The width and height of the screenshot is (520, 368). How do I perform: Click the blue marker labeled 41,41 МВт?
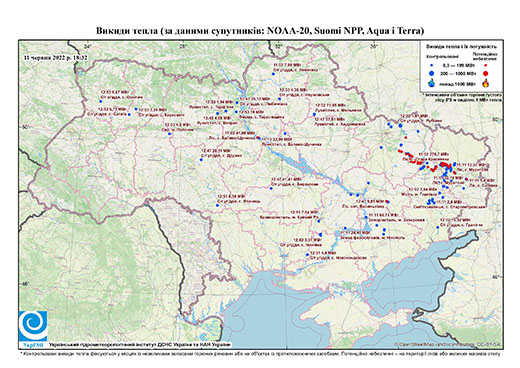[271, 188]
